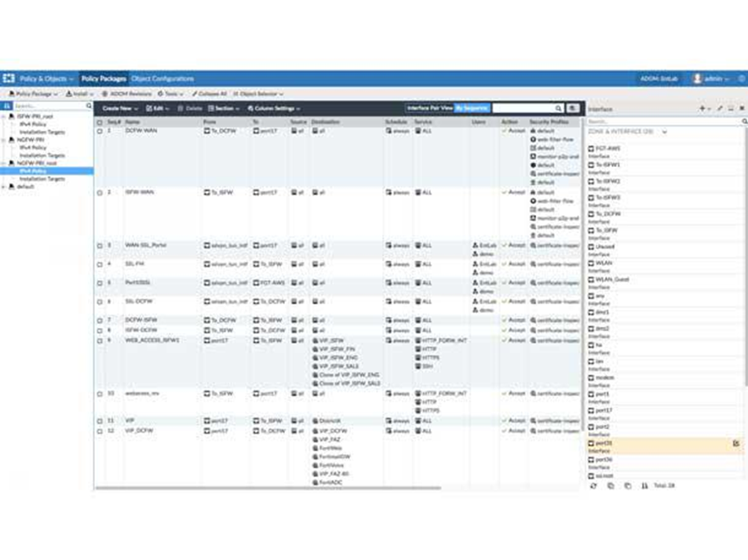Click the refresh icon below the interface list
This screenshot has height=560, width=748.
(593, 486)
